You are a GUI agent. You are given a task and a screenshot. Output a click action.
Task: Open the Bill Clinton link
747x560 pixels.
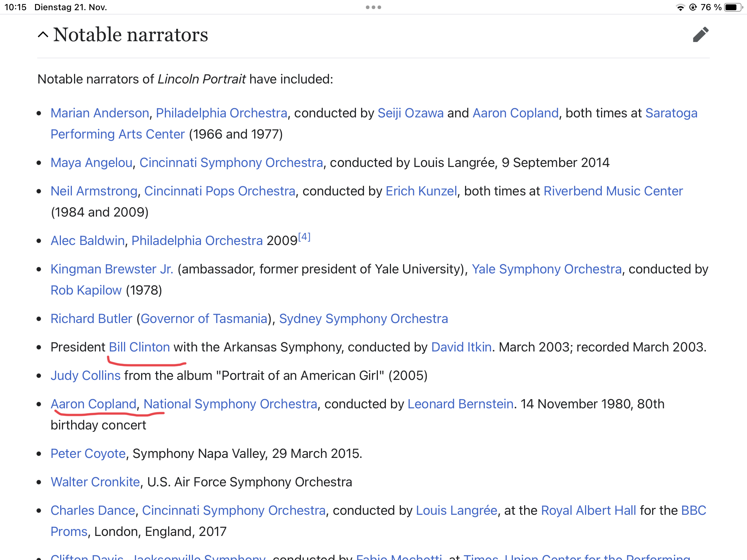(139, 347)
